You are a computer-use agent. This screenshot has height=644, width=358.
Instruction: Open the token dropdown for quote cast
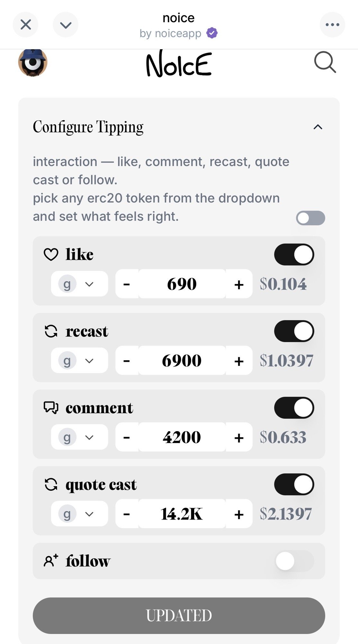pyautogui.click(x=79, y=514)
